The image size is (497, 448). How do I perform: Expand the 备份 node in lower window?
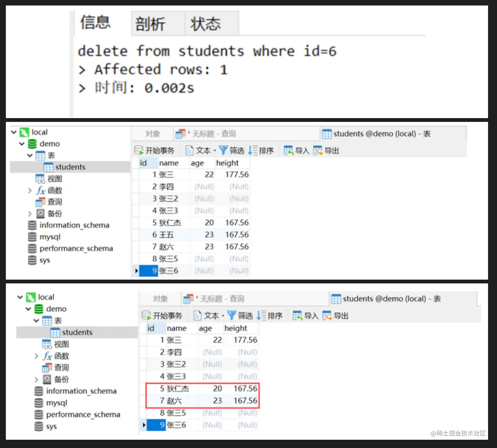37,379
